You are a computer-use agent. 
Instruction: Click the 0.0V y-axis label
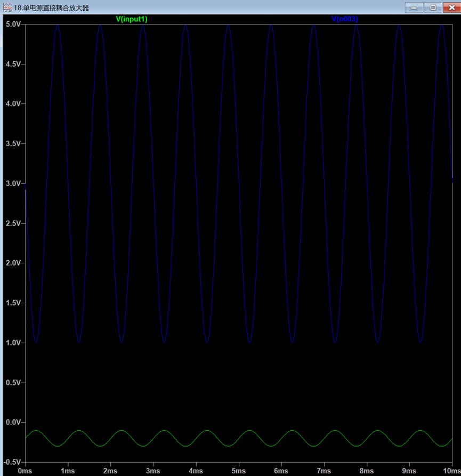(13, 422)
